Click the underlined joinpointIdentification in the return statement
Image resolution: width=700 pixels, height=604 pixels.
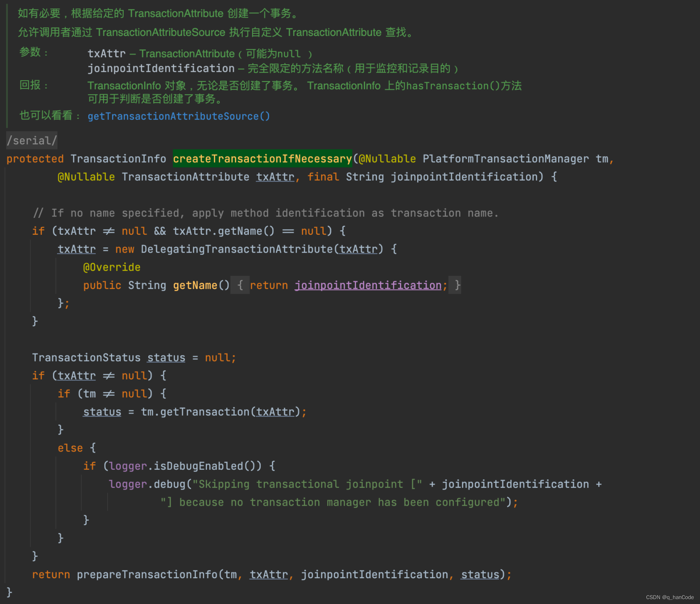click(x=368, y=285)
